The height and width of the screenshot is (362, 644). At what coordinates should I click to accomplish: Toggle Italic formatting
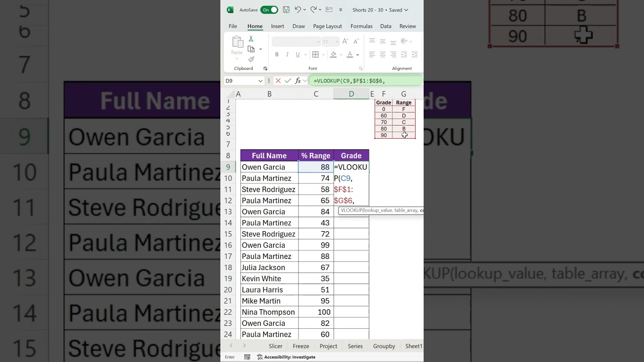(287, 54)
